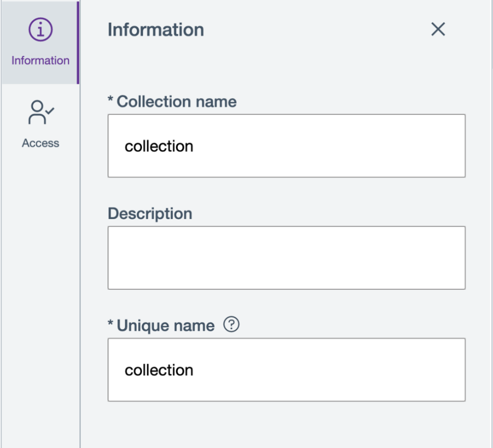Open the Access tab label
This screenshot has width=493, height=448.
click(40, 143)
